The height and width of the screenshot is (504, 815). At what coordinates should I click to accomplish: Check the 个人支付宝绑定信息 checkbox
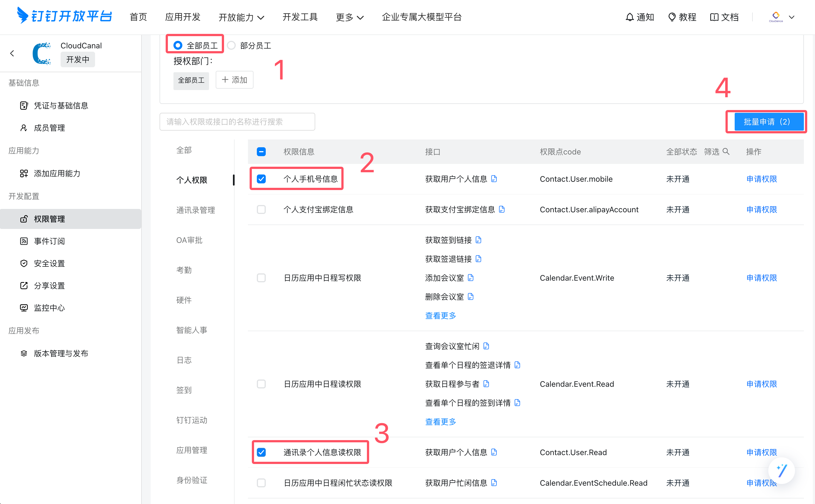[x=261, y=209]
